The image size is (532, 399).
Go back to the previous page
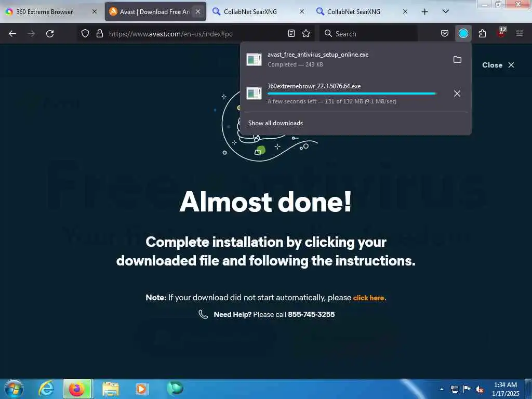pos(12,34)
